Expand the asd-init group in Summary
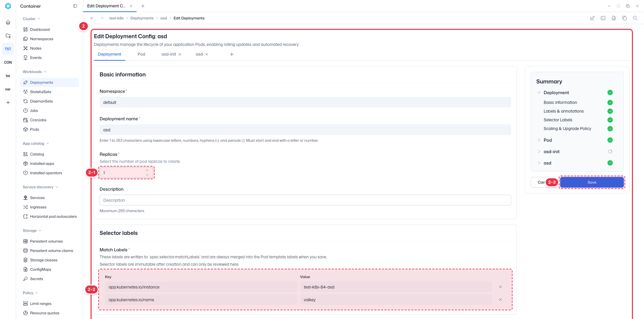 point(539,151)
